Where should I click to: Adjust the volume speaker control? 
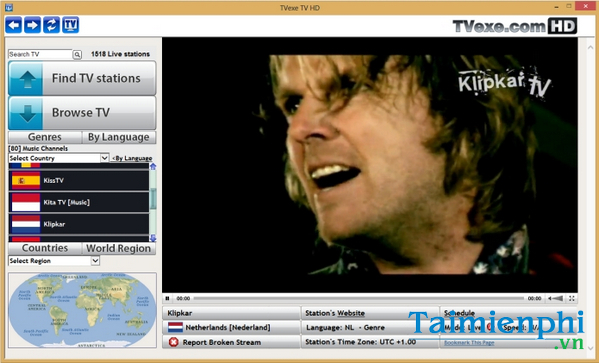pos(556,298)
